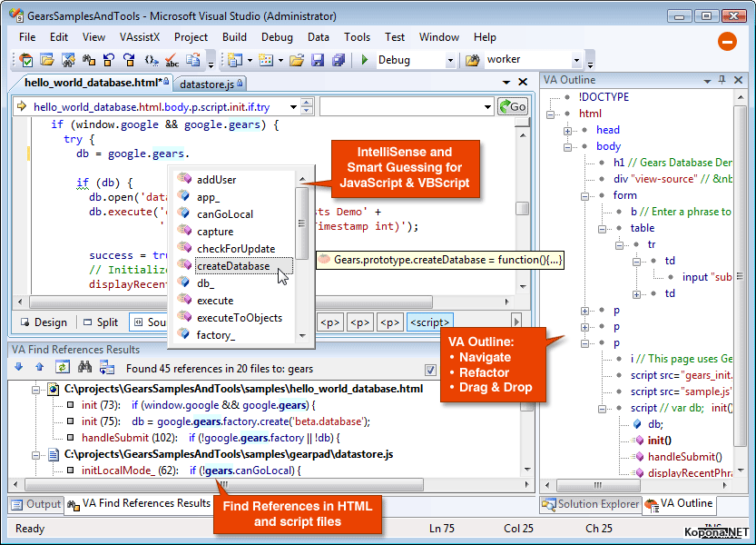The image size is (756, 545).
Task: Click the context stepper beside the path dropdown
Action: pos(306,106)
